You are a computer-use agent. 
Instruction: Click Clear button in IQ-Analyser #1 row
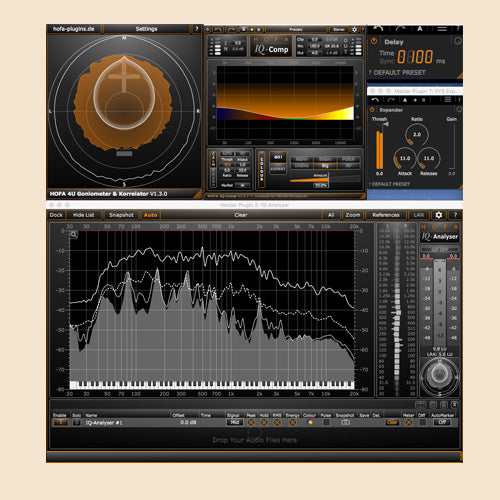click(392, 422)
